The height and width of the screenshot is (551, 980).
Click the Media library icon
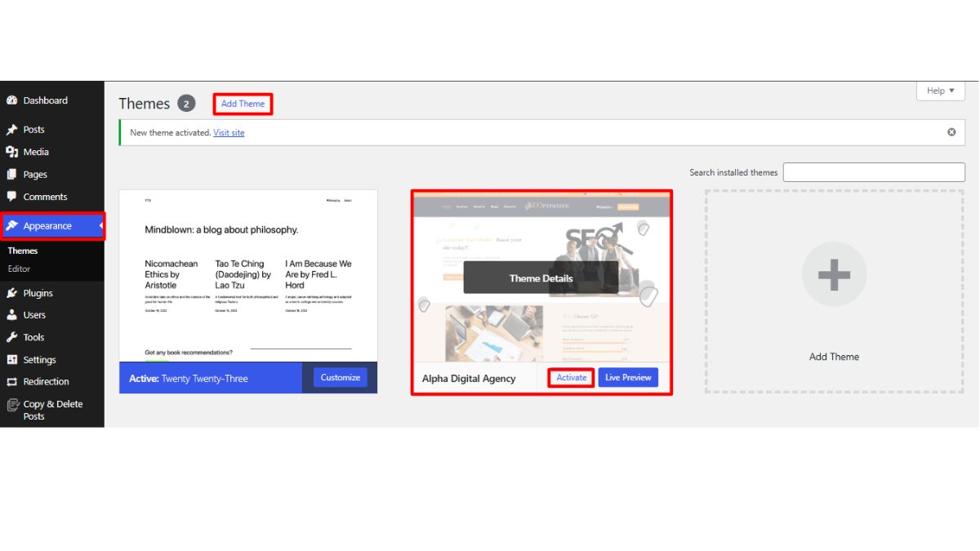[x=12, y=152]
